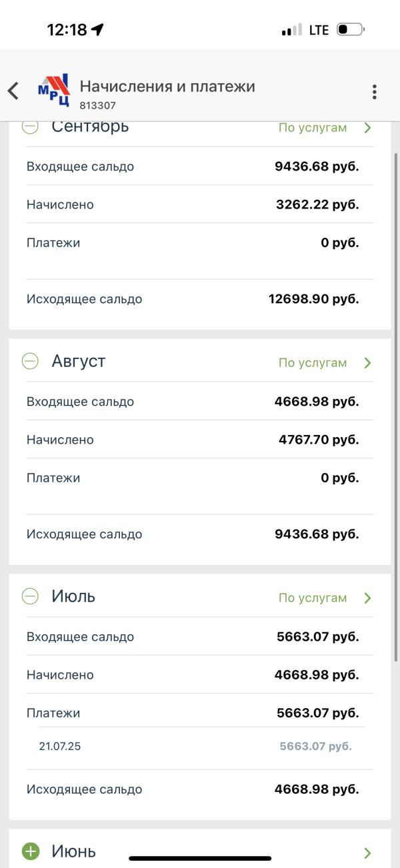Image resolution: width=400 pixels, height=868 pixels.
Task: Open Июль 'По услугам' details
Action: pyautogui.click(x=313, y=598)
